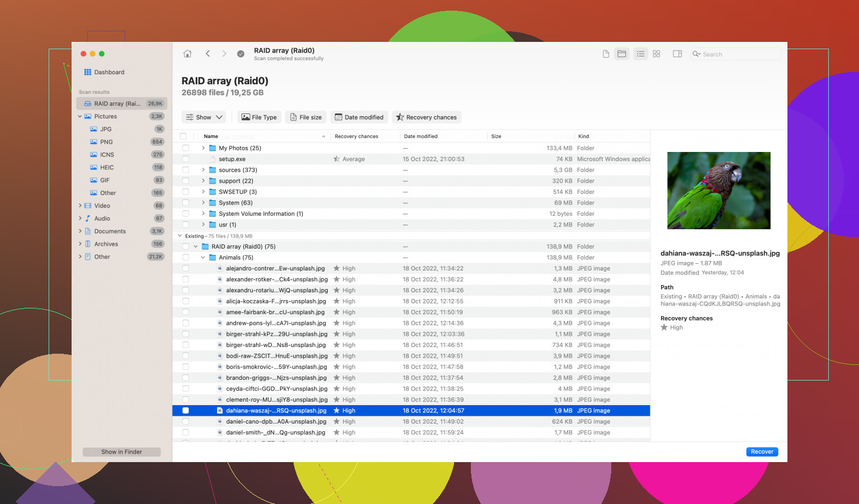The height and width of the screenshot is (504, 859).
Task: Toggle the preview sidebar panel icon
Action: point(677,54)
